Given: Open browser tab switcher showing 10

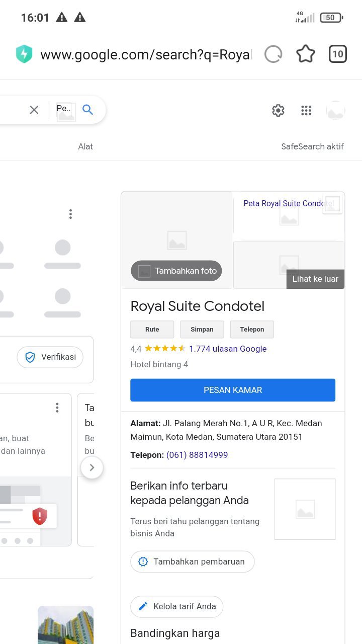Looking at the screenshot, I should coord(338,54).
